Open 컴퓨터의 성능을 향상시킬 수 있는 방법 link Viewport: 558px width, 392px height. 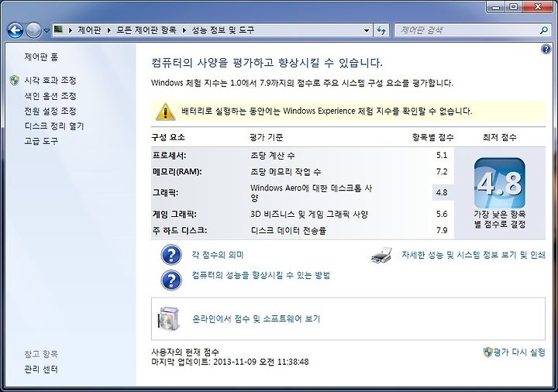tap(261, 275)
